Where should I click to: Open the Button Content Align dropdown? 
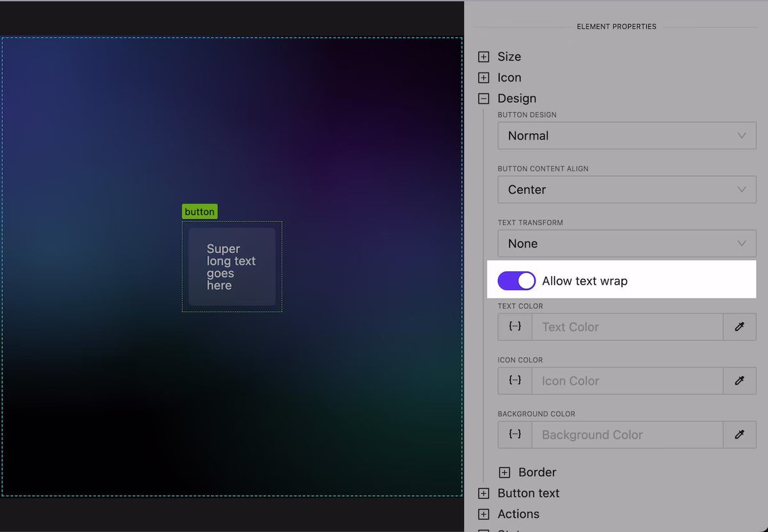(x=626, y=189)
